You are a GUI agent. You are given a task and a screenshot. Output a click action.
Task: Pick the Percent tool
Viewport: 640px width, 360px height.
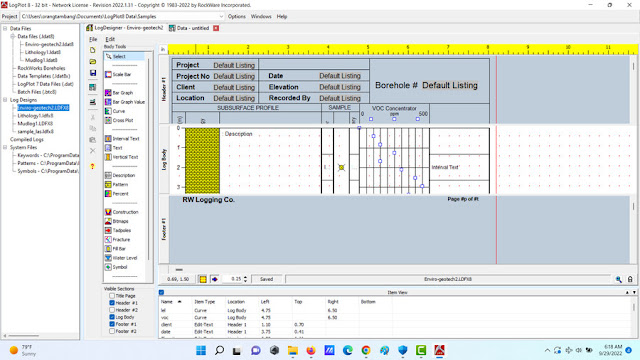(x=117, y=193)
